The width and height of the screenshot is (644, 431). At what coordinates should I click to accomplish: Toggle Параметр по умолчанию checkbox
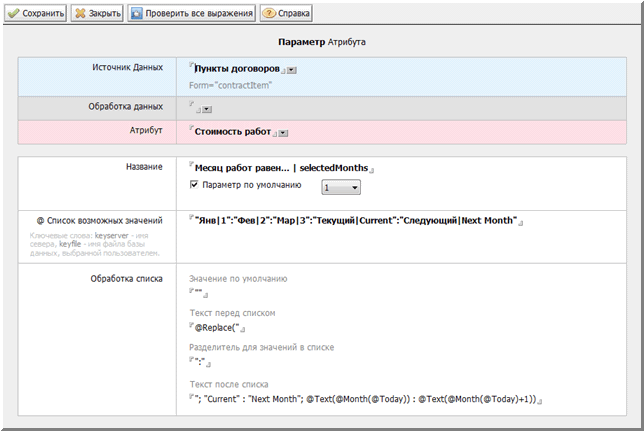click(194, 184)
